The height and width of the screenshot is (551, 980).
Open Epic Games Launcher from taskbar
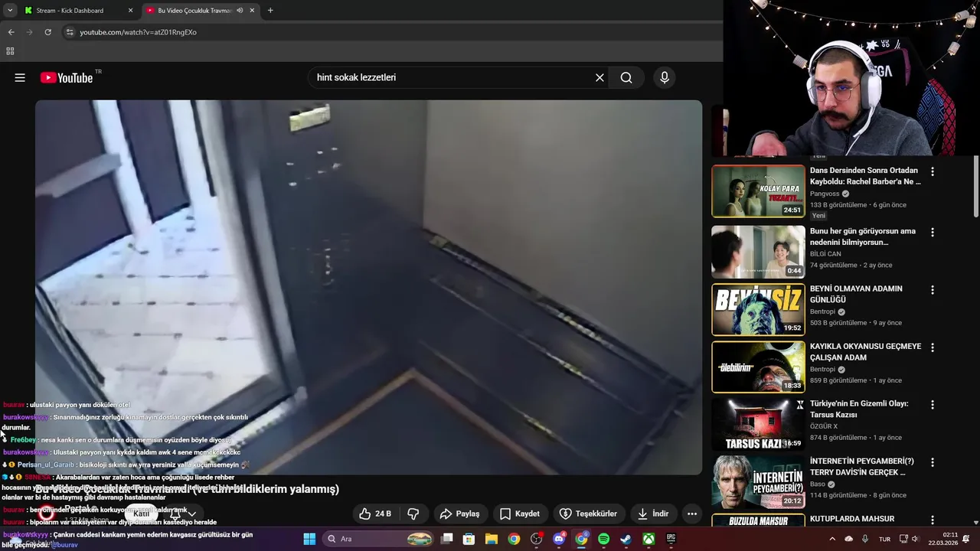(671, 539)
